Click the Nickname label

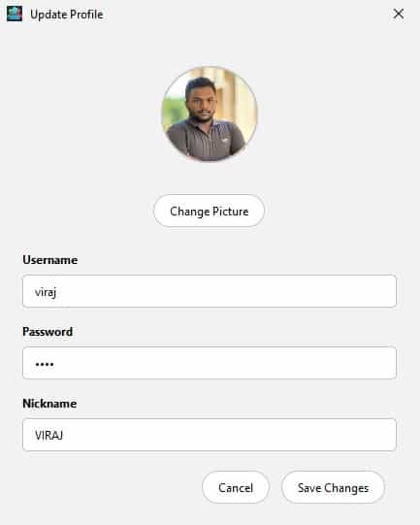49,404
